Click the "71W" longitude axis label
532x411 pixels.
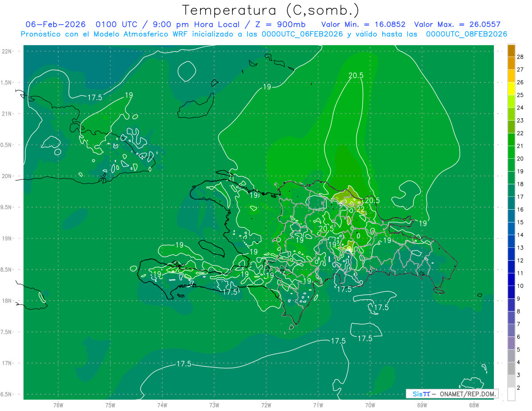[318, 405]
